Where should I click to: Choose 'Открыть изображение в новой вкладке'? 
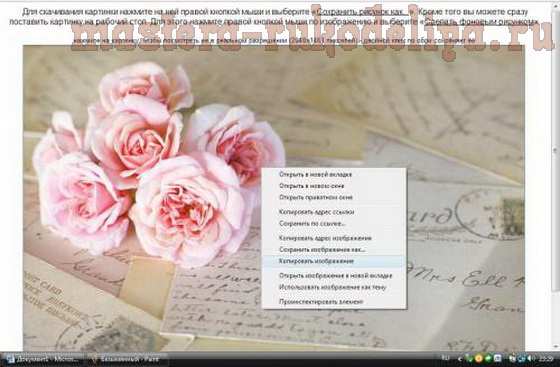[x=334, y=276]
